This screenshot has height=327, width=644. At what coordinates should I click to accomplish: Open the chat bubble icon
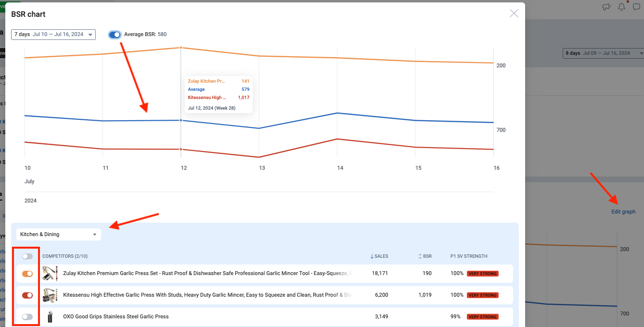click(636, 7)
